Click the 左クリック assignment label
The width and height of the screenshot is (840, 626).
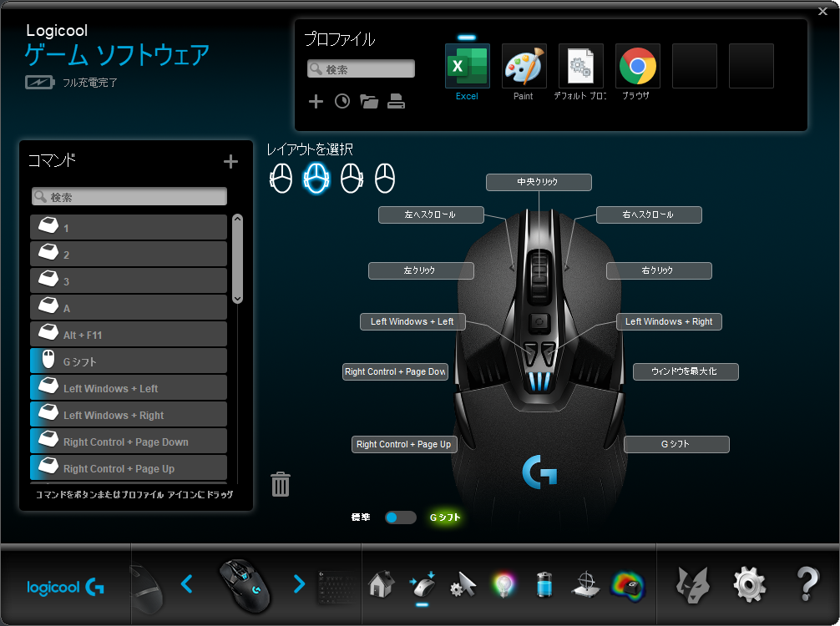[x=421, y=270]
